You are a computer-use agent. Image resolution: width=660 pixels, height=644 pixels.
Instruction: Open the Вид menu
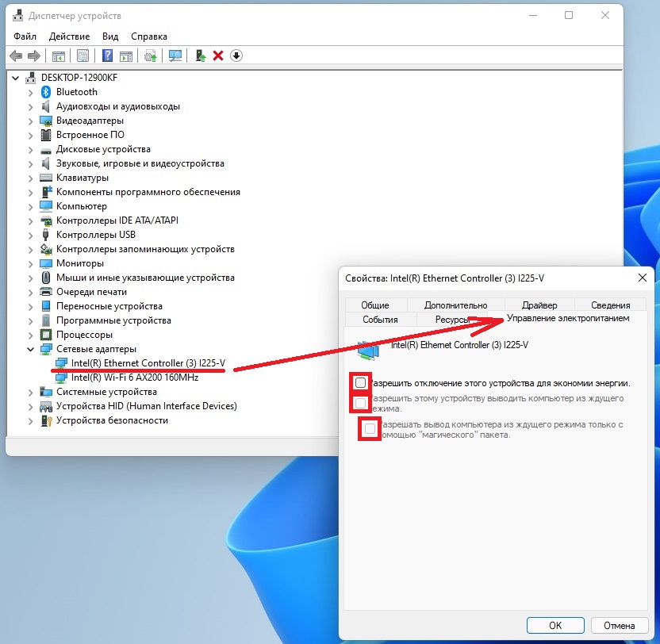coord(110,36)
